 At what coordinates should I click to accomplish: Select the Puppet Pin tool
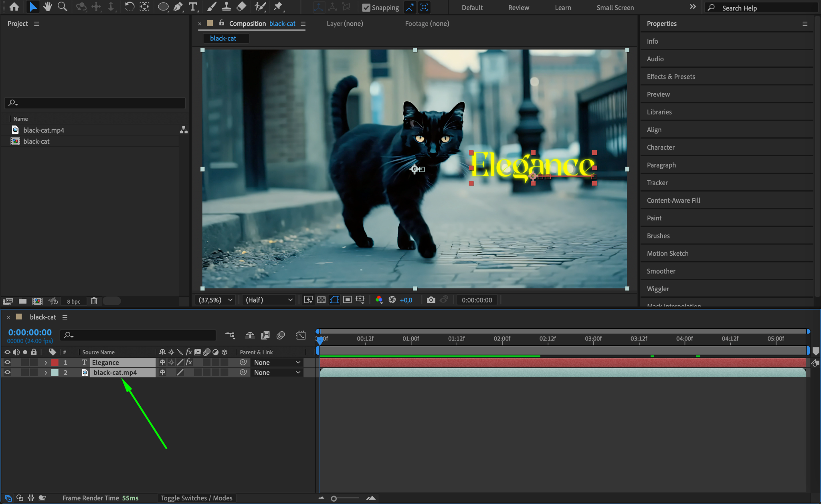tap(278, 7)
